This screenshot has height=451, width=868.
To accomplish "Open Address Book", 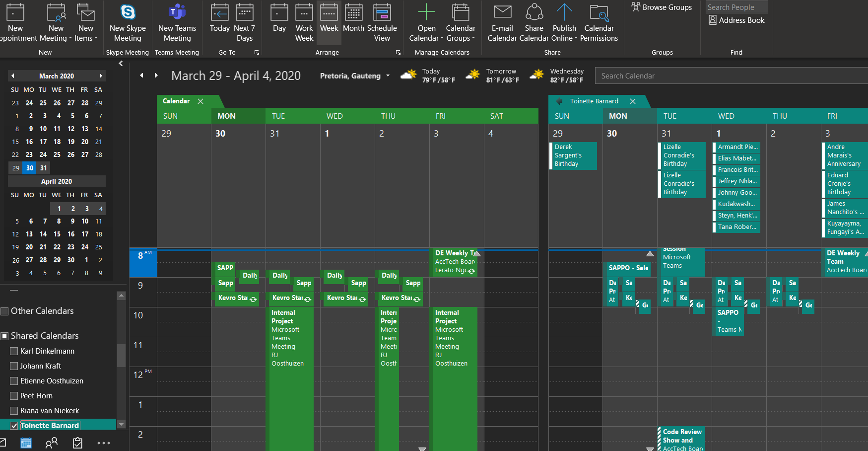I will pos(736,20).
